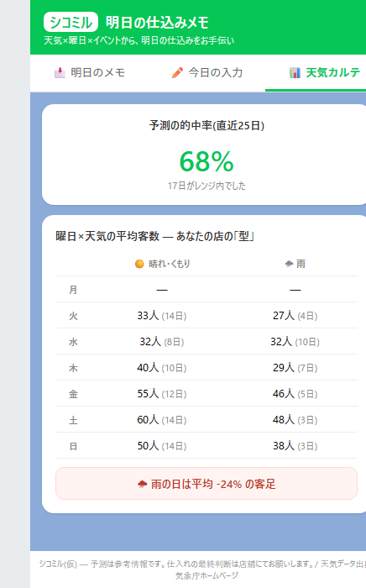Click the cell 48人 (3日)

tap(295, 420)
